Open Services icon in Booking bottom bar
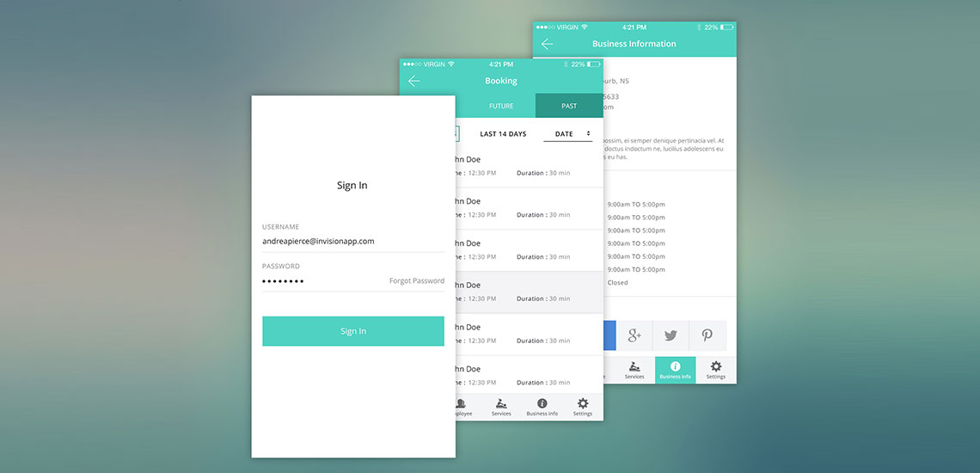 point(501,407)
